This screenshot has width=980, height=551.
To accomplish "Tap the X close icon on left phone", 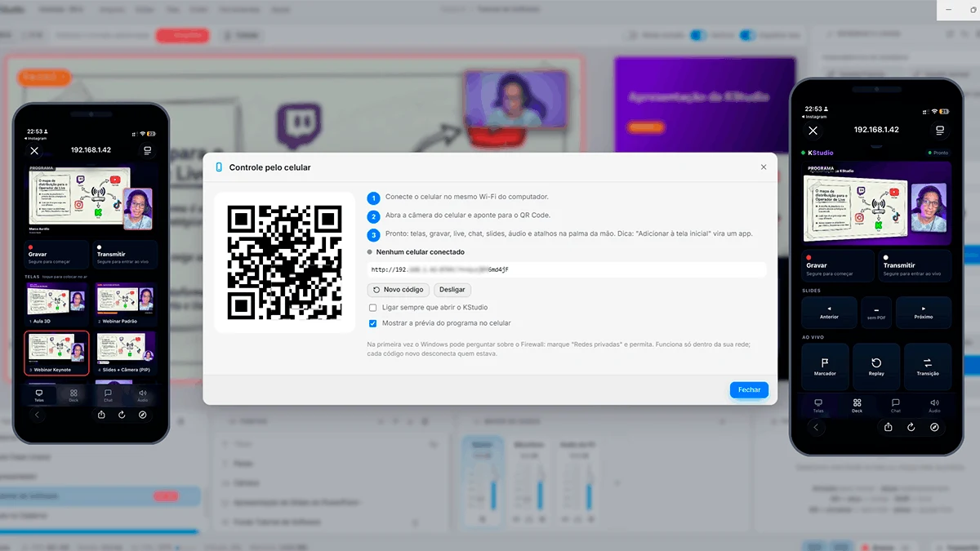I will pos(34,151).
